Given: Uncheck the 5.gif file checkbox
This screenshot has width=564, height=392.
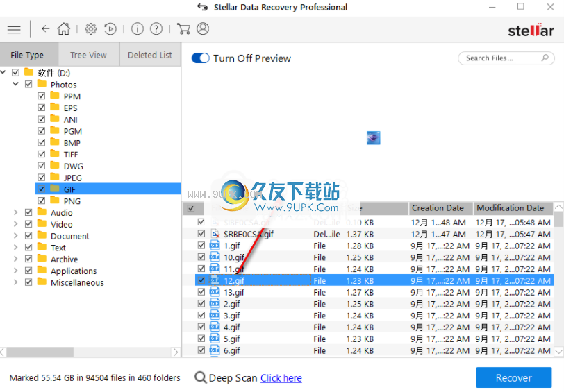Looking at the screenshot, I should [201, 339].
